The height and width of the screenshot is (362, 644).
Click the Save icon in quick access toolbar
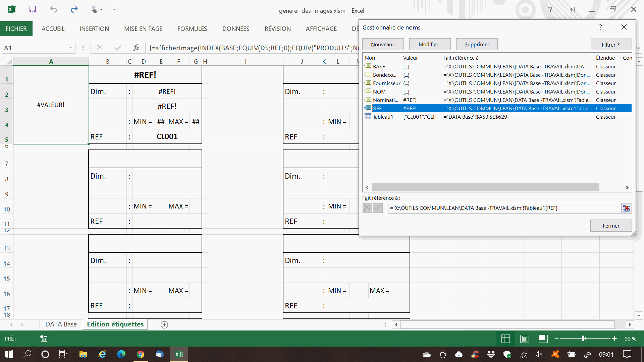(33, 9)
